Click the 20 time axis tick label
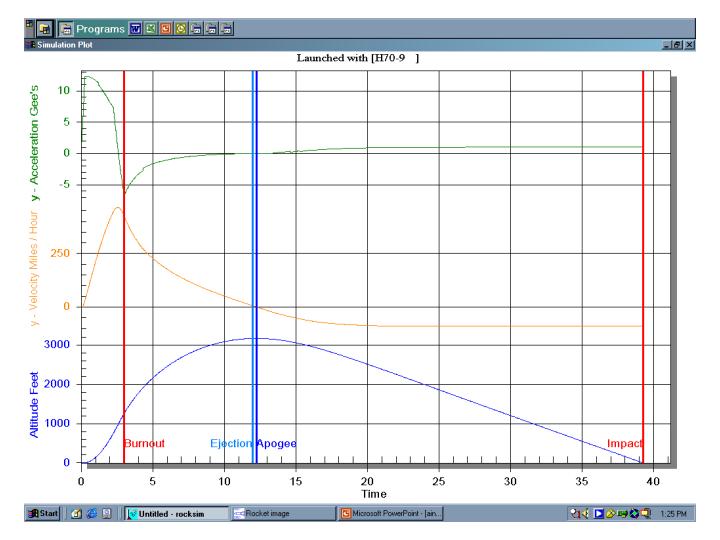720x540 pixels. pos(367,481)
